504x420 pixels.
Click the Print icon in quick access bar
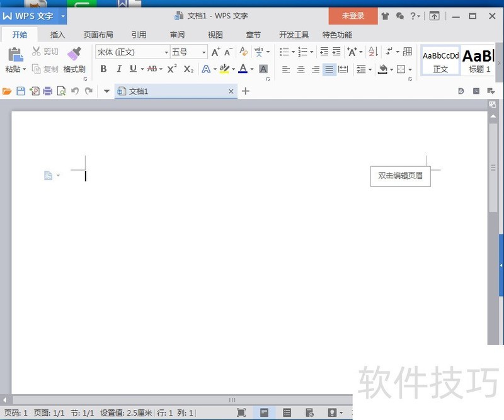click(47, 91)
